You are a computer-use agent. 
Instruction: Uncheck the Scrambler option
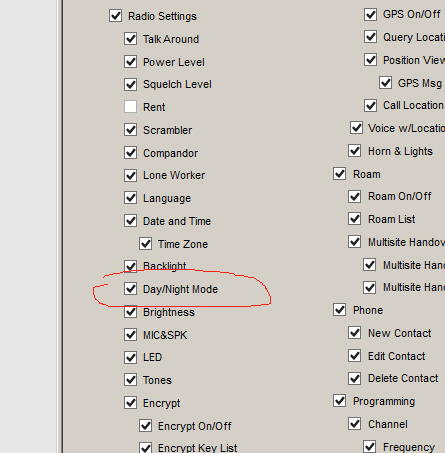[130, 130]
